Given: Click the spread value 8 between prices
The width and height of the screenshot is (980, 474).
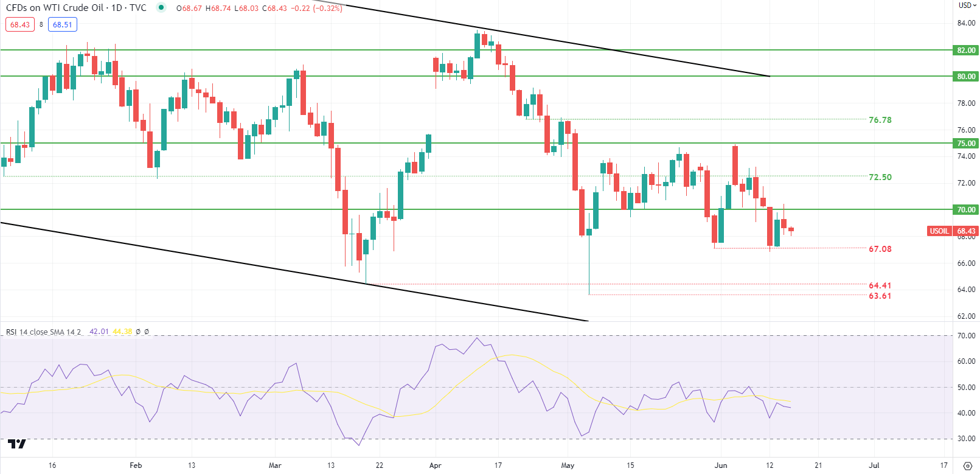Looking at the screenshot, I should click(x=41, y=24).
